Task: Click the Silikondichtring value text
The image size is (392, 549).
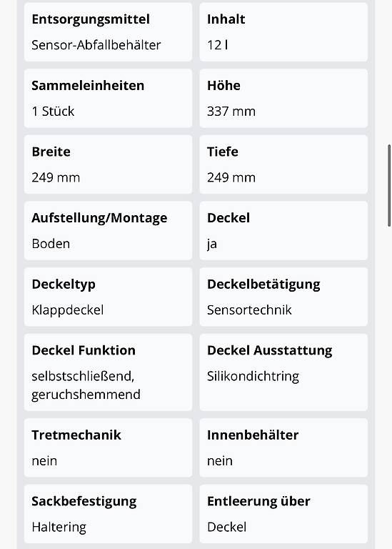Action: [x=253, y=377]
